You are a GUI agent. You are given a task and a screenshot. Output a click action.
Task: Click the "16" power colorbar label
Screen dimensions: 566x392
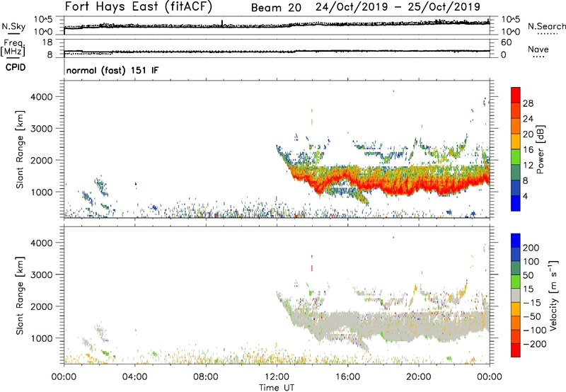coord(528,150)
